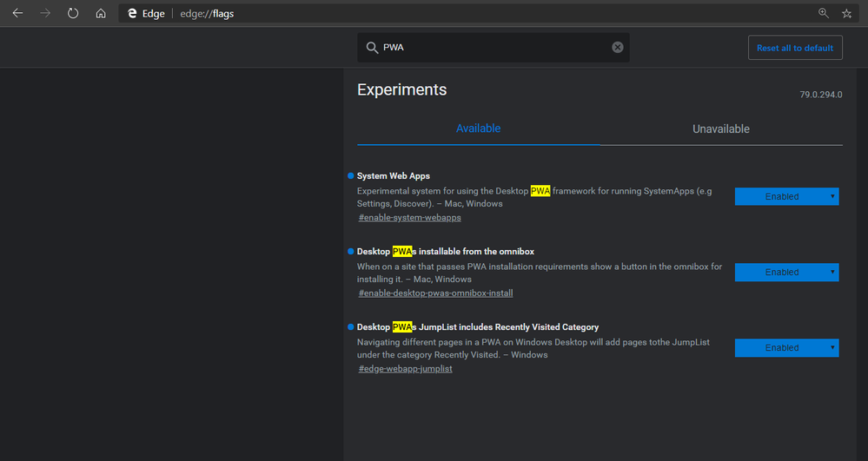Click the Edge logo in the address bar

click(132, 13)
